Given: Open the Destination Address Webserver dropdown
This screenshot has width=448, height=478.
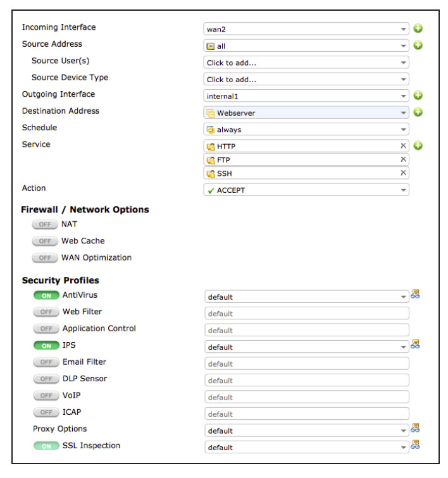Looking at the screenshot, I should (x=306, y=113).
